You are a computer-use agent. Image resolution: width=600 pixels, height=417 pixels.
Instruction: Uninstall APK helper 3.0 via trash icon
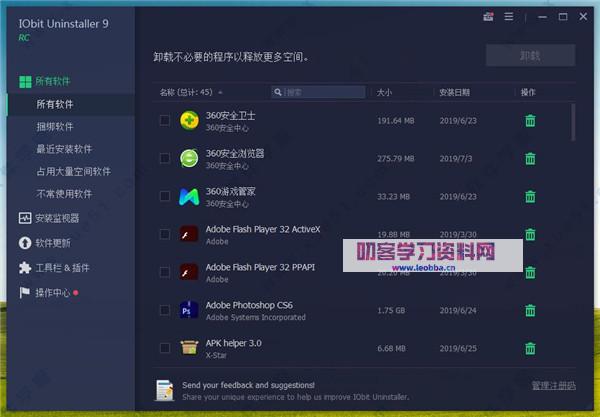(530, 348)
